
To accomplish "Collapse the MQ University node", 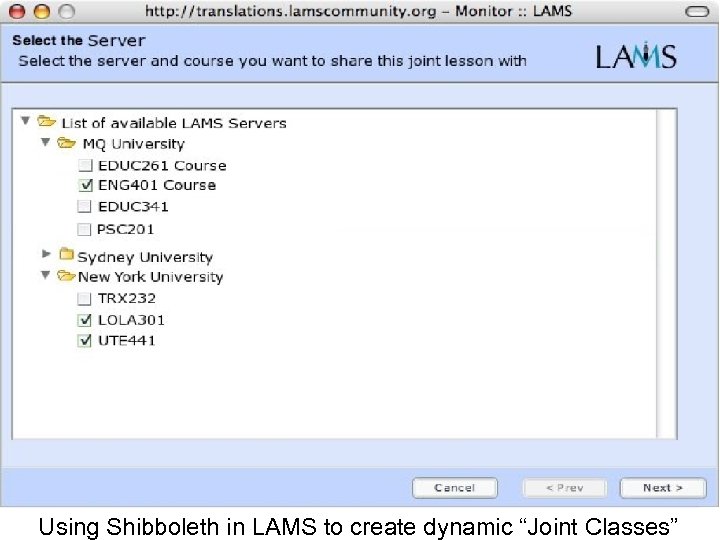I will point(45,142).
